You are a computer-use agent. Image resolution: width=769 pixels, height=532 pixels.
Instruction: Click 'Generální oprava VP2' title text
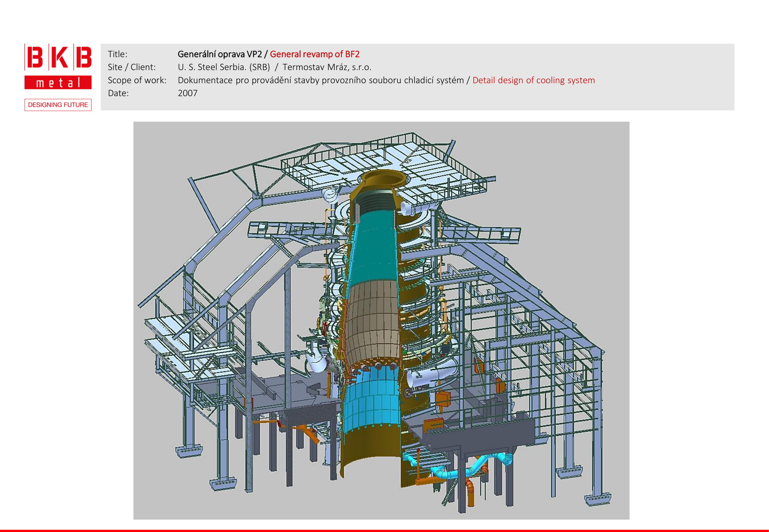220,54
